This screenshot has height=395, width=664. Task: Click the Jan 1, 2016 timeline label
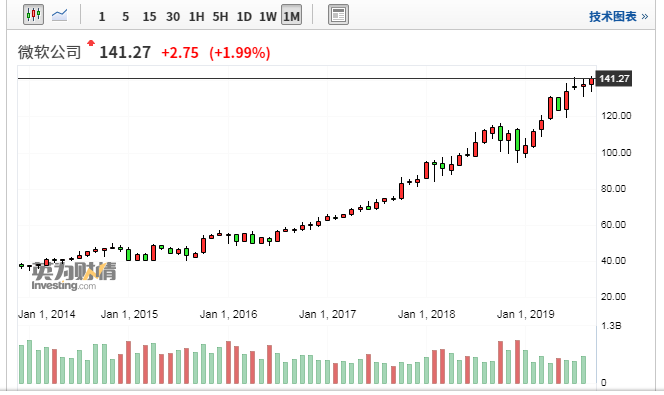(x=228, y=314)
